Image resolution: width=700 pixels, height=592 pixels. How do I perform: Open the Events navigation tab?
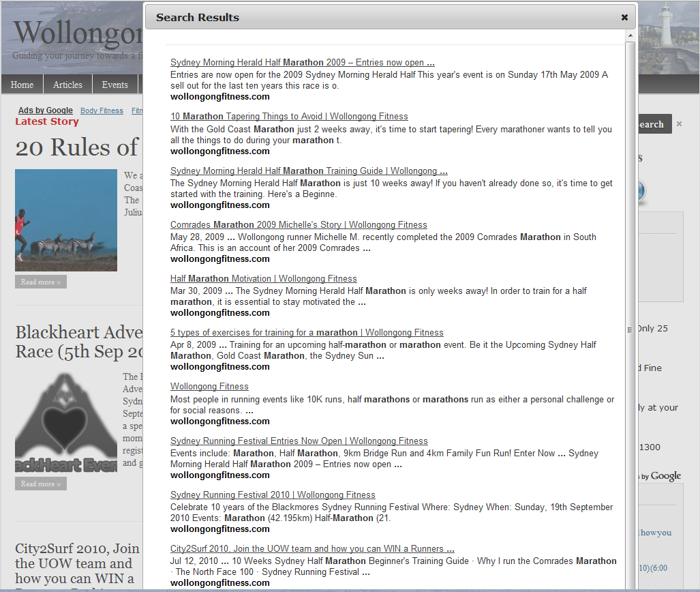coord(115,85)
